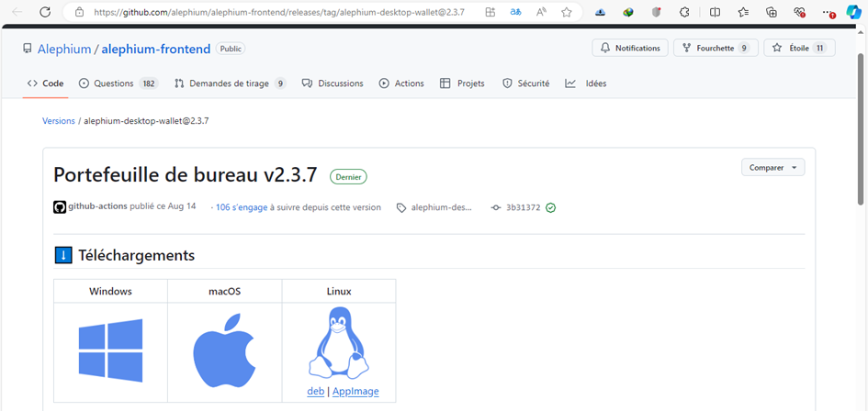This screenshot has width=868, height=411.
Task: Click the green verified checkmark beside 3b31372
Action: pyautogui.click(x=550, y=208)
